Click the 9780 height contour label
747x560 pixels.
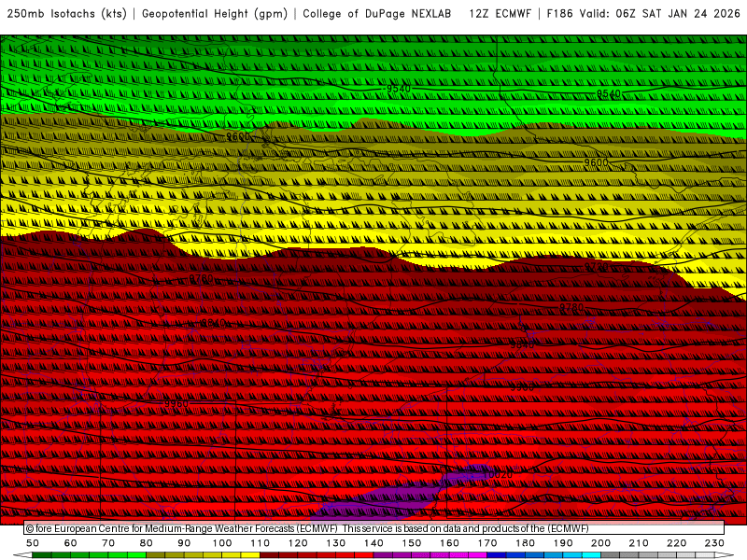tap(571, 307)
